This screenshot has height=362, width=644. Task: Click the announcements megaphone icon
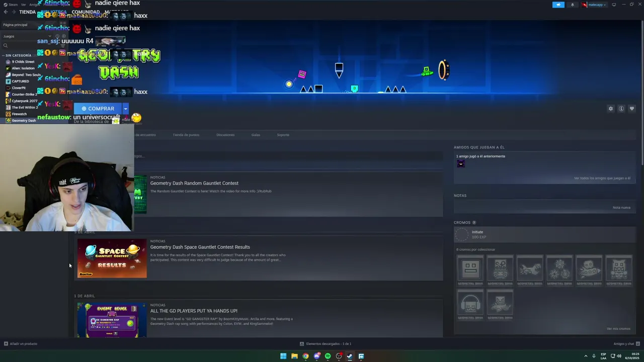[558, 5]
